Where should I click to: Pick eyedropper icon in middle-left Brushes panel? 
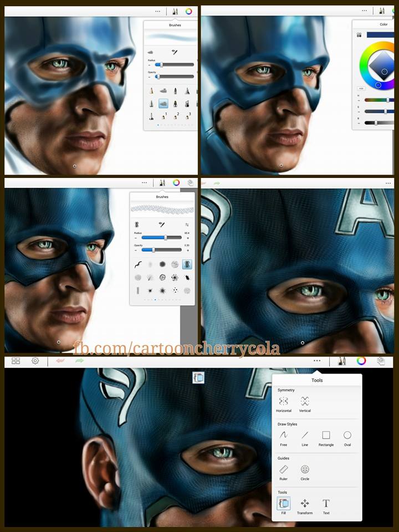[162, 224]
